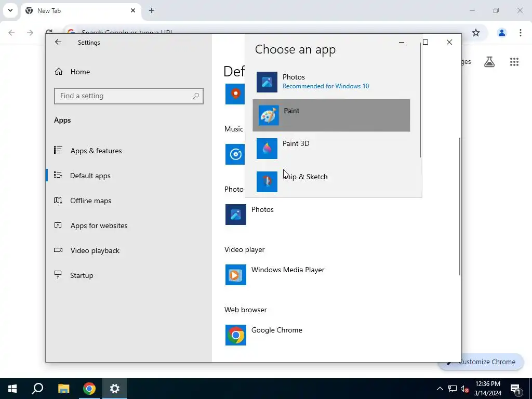Open File Explorer from taskbar
This screenshot has height=399, width=532.
63,389
